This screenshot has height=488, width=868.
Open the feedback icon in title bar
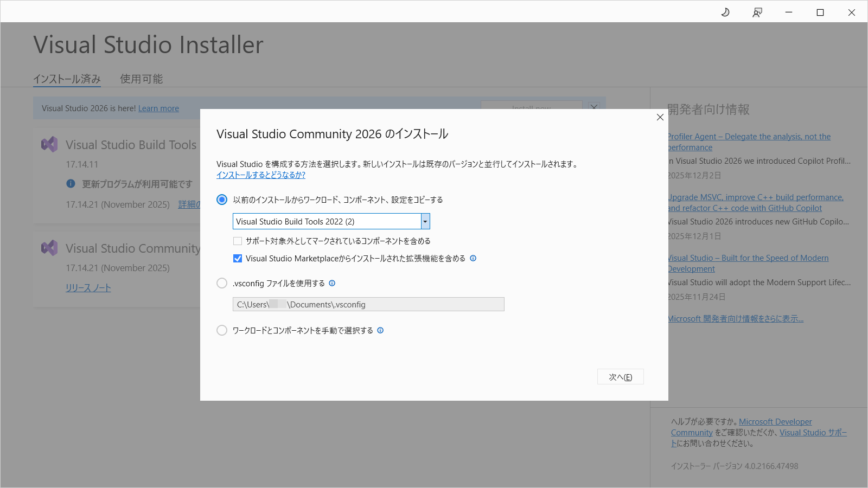point(757,12)
